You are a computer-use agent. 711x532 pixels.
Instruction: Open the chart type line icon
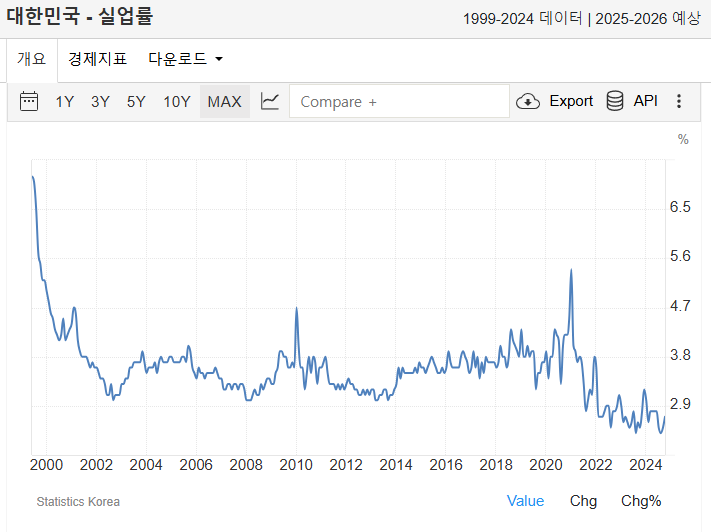(x=270, y=101)
